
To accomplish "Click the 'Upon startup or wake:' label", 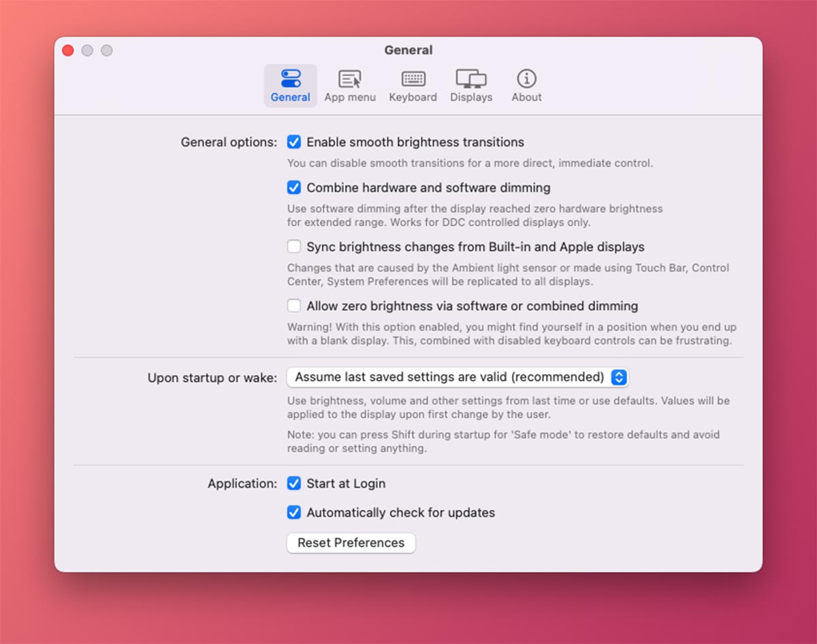I will pos(212,378).
